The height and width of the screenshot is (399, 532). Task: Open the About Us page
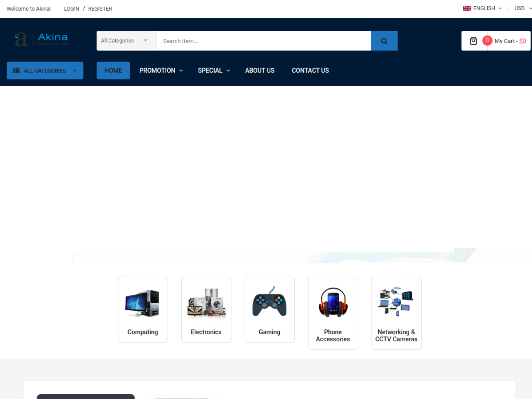click(260, 71)
